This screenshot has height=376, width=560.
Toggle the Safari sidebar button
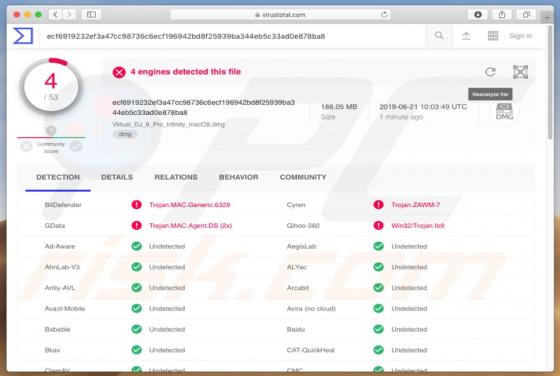point(91,15)
